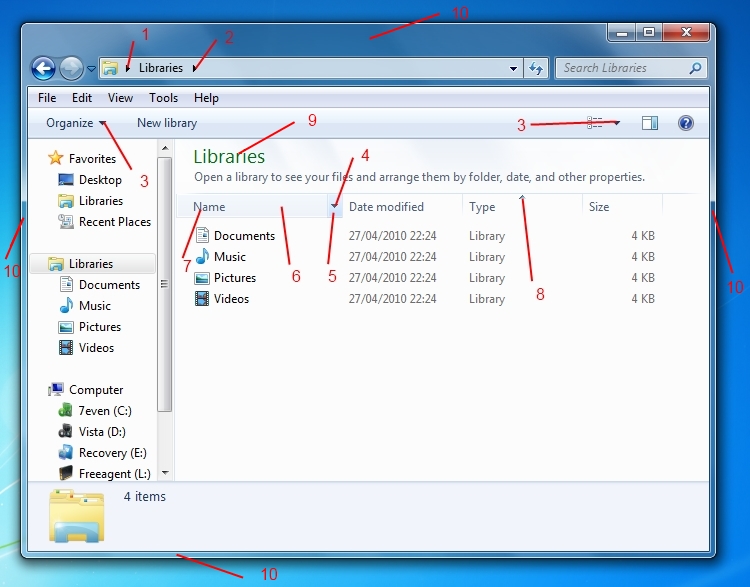This screenshot has height=587, width=750.
Task: Open the Vista (D:) drive
Action: click(102, 432)
